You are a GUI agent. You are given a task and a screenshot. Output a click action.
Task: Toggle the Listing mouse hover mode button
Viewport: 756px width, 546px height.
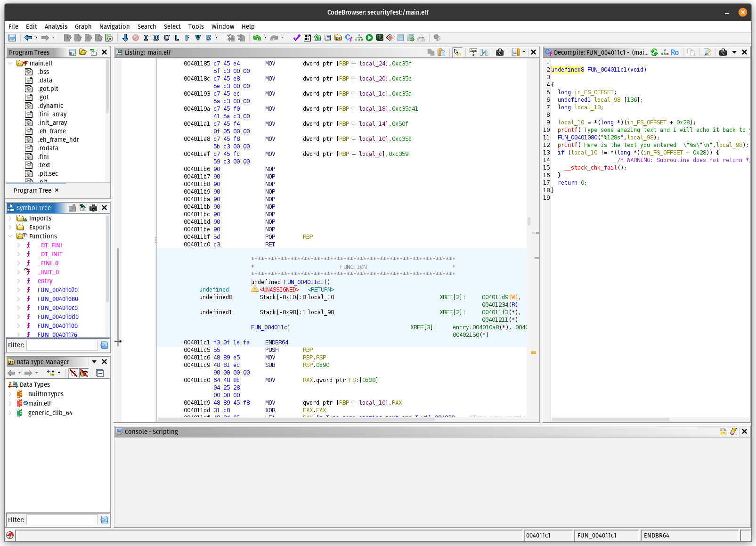pos(456,52)
